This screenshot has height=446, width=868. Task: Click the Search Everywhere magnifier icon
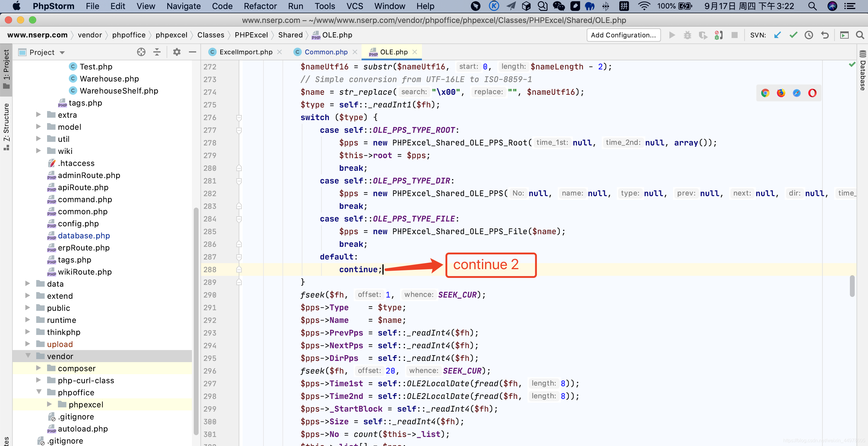(860, 35)
